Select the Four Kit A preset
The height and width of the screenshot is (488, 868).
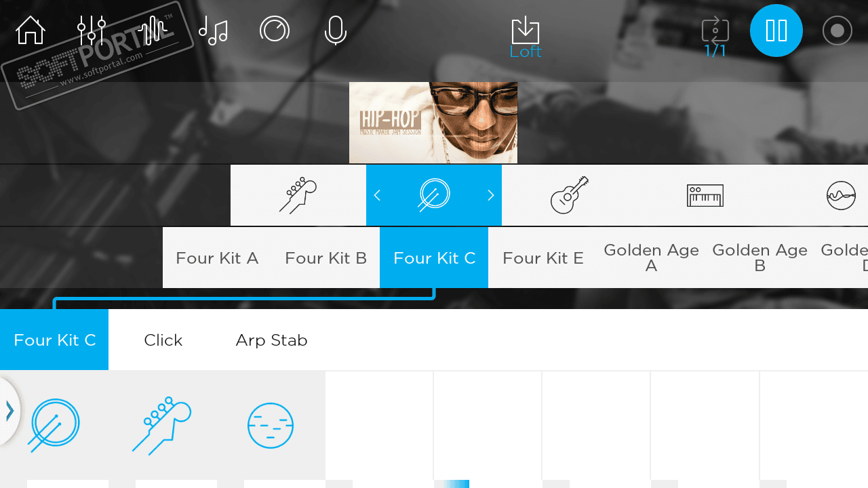tap(217, 258)
